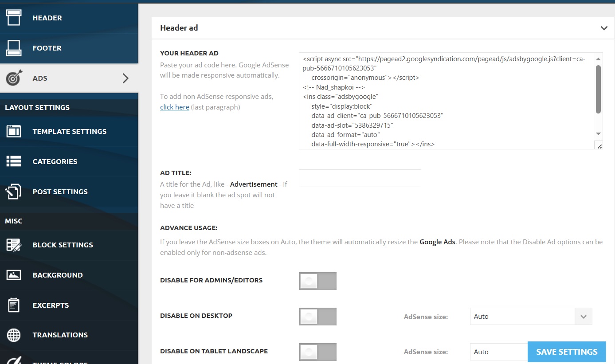Open the tablet landscape AdSense size dropdown
Image resolution: width=615 pixels, height=364 pixels.
[499, 352]
